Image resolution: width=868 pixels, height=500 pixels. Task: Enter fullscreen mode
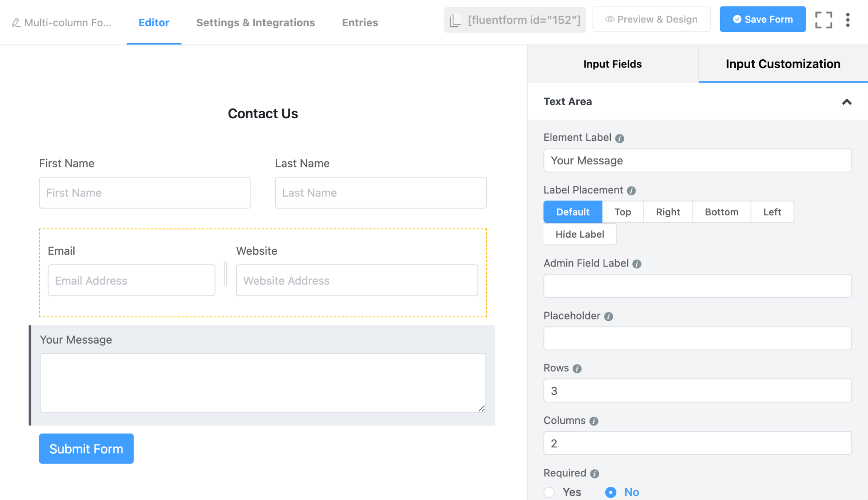point(823,19)
